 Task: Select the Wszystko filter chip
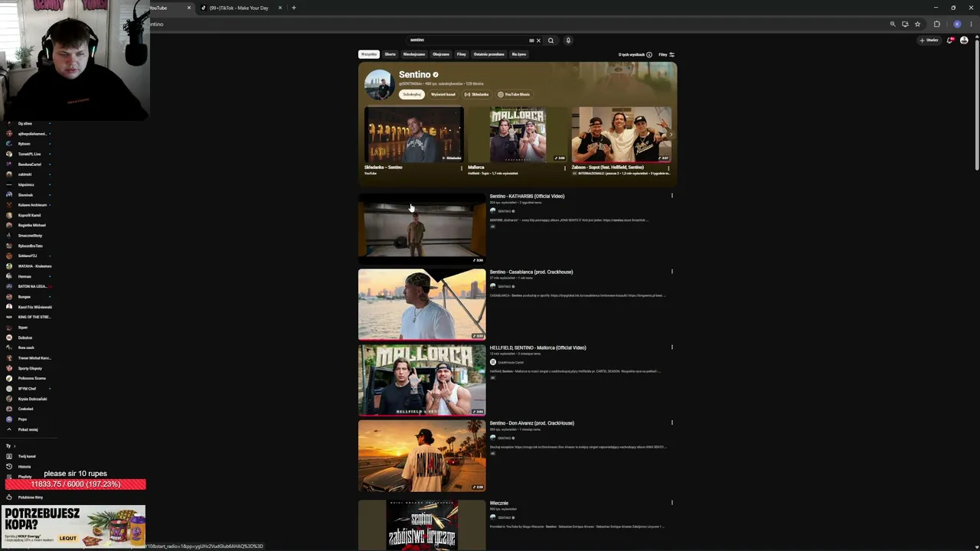(x=369, y=54)
